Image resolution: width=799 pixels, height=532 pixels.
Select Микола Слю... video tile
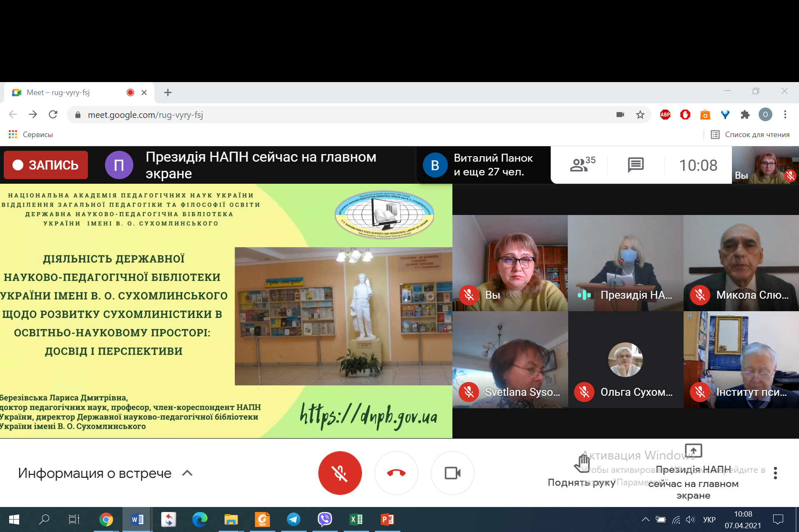click(x=741, y=263)
